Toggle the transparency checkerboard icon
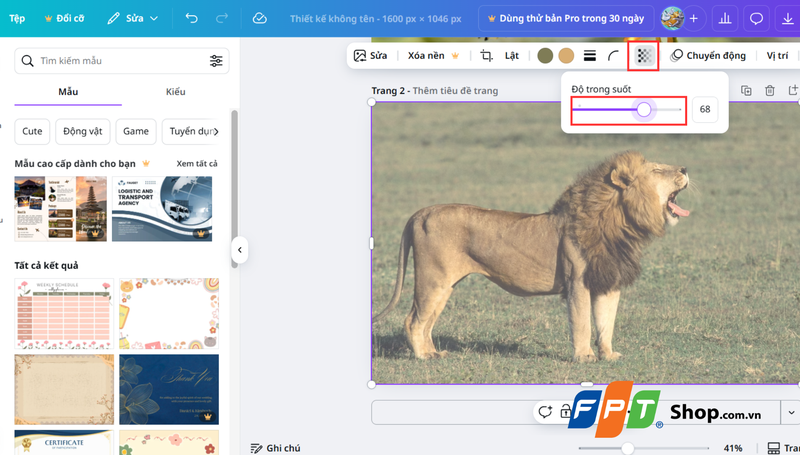 coord(644,56)
